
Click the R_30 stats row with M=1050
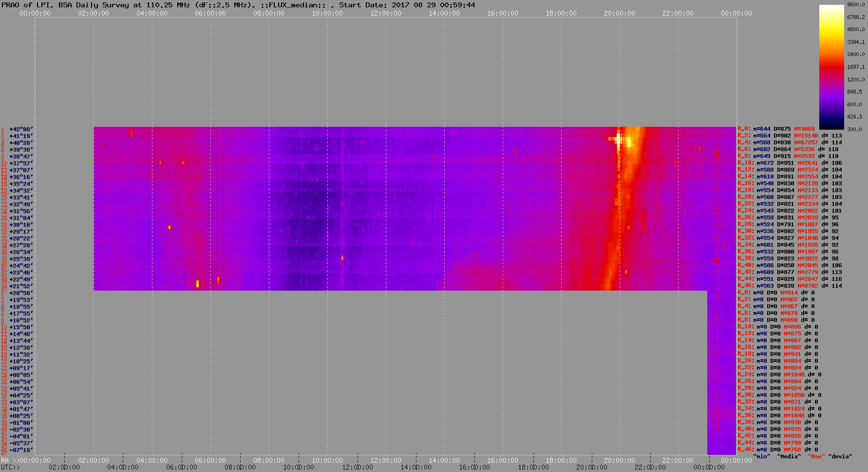[x=779, y=395]
